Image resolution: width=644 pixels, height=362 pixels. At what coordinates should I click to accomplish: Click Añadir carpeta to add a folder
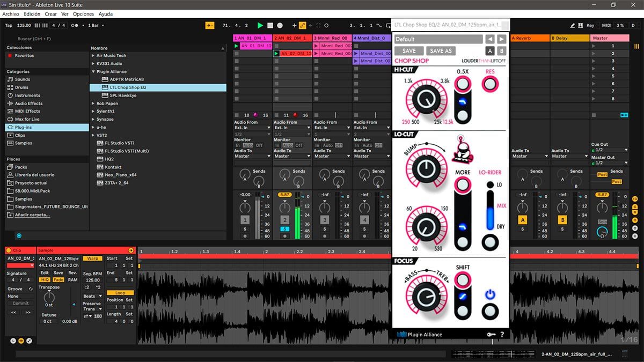(32, 215)
